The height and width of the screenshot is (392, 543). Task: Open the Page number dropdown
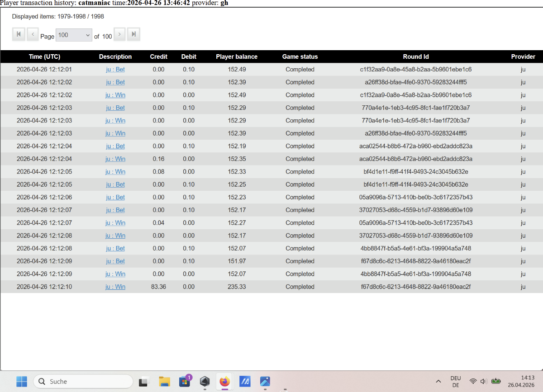click(x=74, y=35)
